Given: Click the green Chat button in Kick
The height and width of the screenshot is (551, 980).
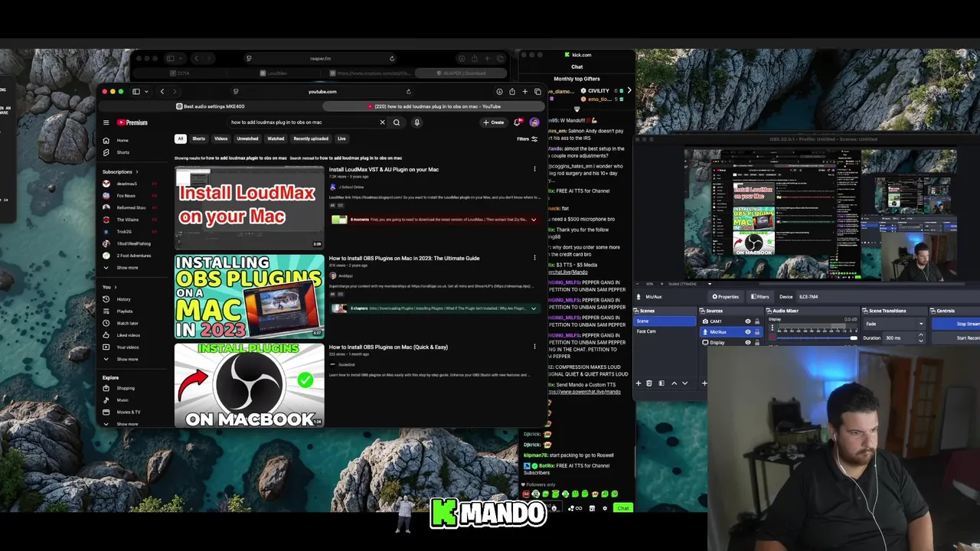Looking at the screenshot, I should [623, 508].
